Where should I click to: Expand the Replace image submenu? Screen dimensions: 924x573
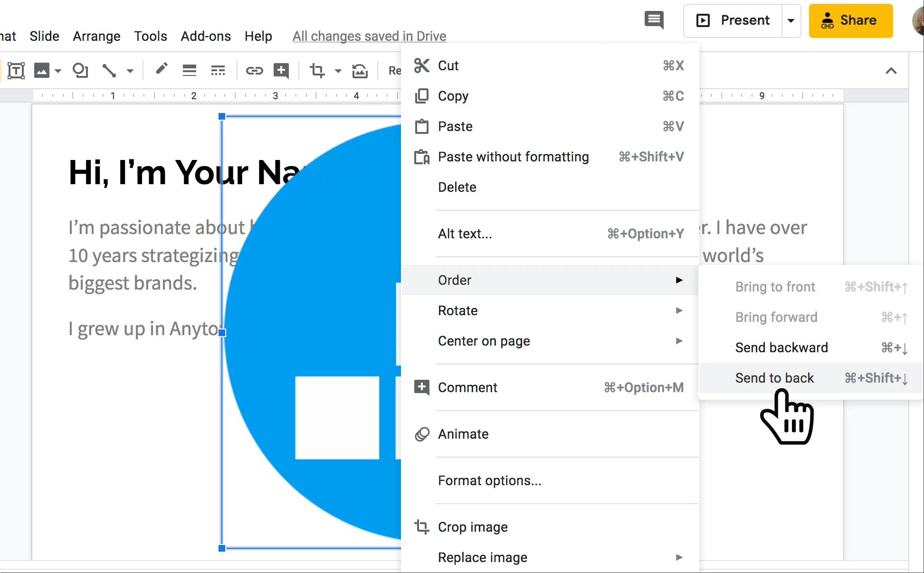pos(550,557)
